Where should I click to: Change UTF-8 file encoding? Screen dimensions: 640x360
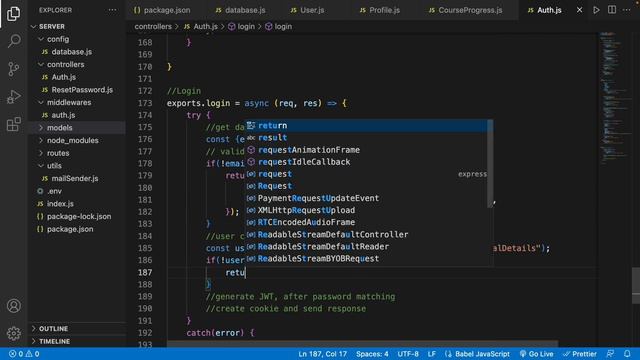pyautogui.click(x=408, y=354)
